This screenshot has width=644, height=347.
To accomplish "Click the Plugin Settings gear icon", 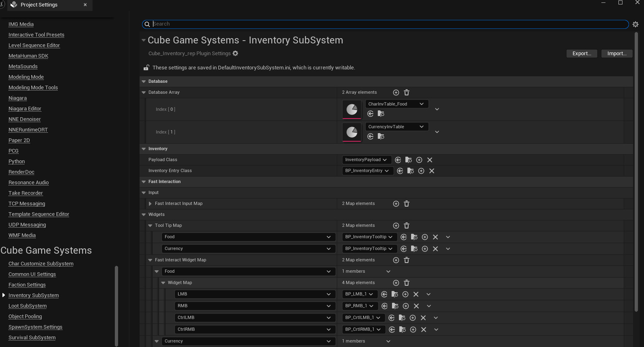I will 235,54.
